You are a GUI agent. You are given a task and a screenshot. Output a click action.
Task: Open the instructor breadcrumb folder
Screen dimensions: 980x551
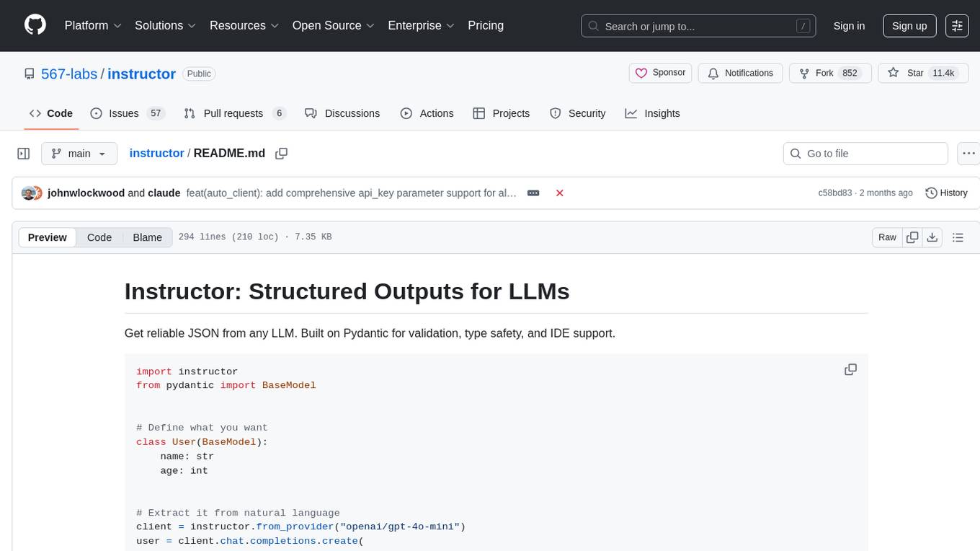pyautogui.click(x=156, y=153)
